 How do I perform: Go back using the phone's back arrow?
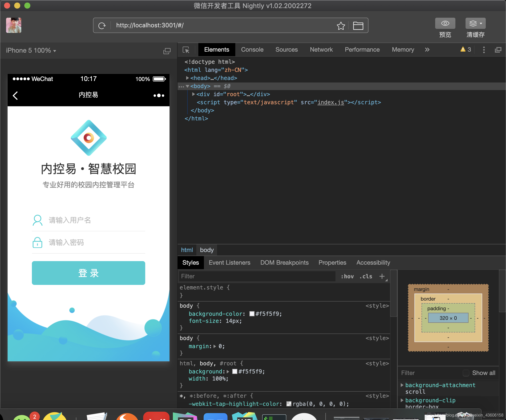coord(15,95)
